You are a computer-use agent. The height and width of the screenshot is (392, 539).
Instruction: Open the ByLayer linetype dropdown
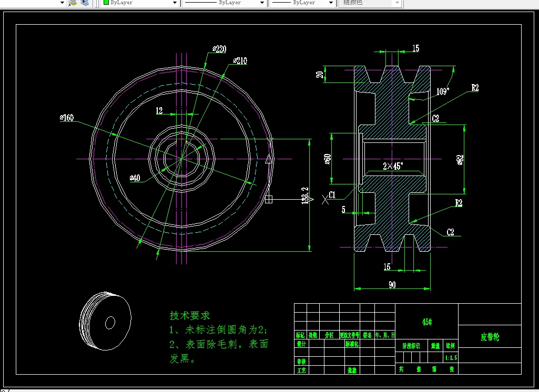262,3
